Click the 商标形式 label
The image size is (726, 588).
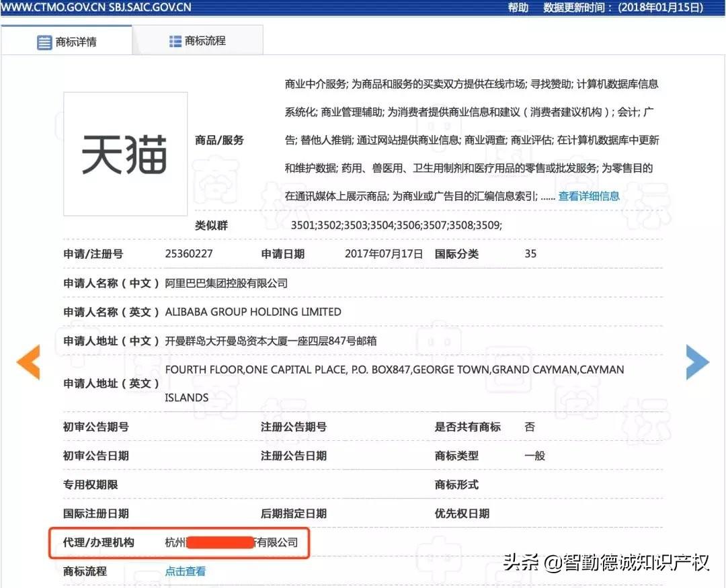[456, 485]
